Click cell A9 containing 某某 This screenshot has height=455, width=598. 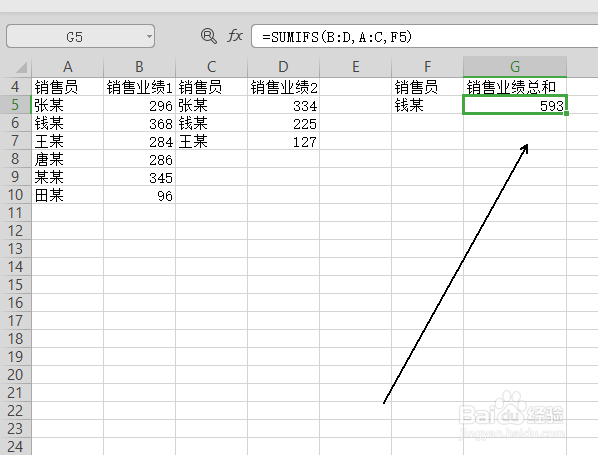pos(68,177)
